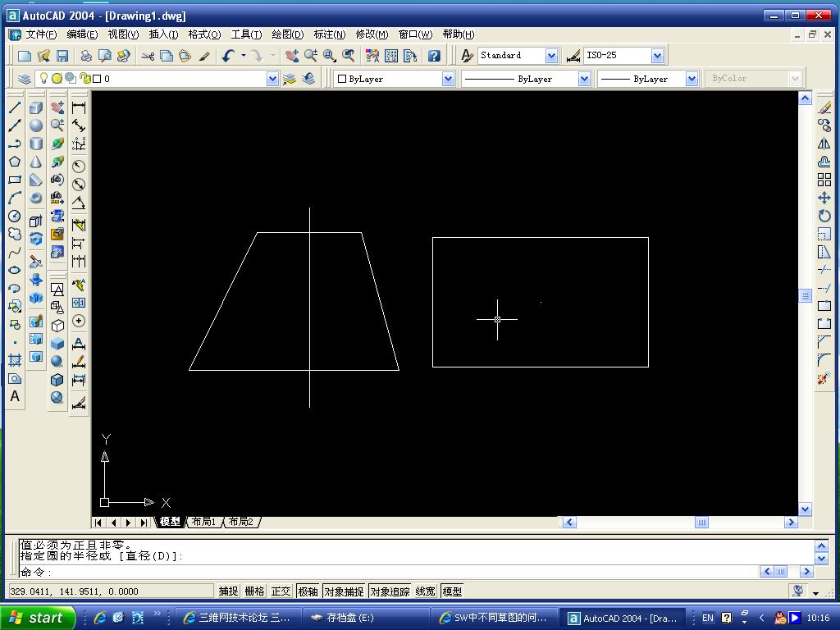Select the Line tool in draw toolbar
This screenshot has height=630, width=840.
[15, 107]
